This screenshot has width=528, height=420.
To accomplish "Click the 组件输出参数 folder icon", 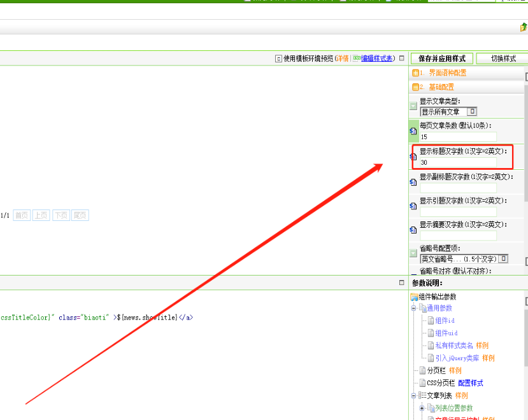I will click(x=414, y=297).
